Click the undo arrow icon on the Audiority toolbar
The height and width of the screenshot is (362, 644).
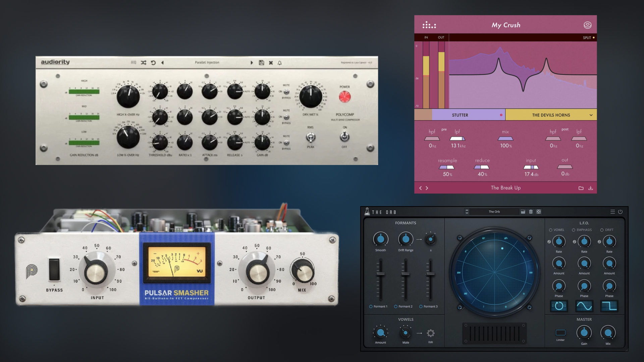coord(154,62)
